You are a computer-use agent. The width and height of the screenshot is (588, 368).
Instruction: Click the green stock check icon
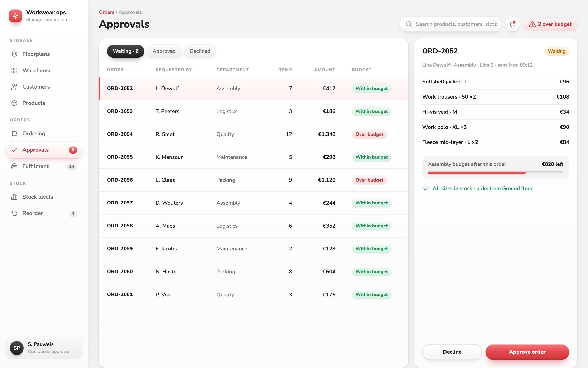coord(426,189)
